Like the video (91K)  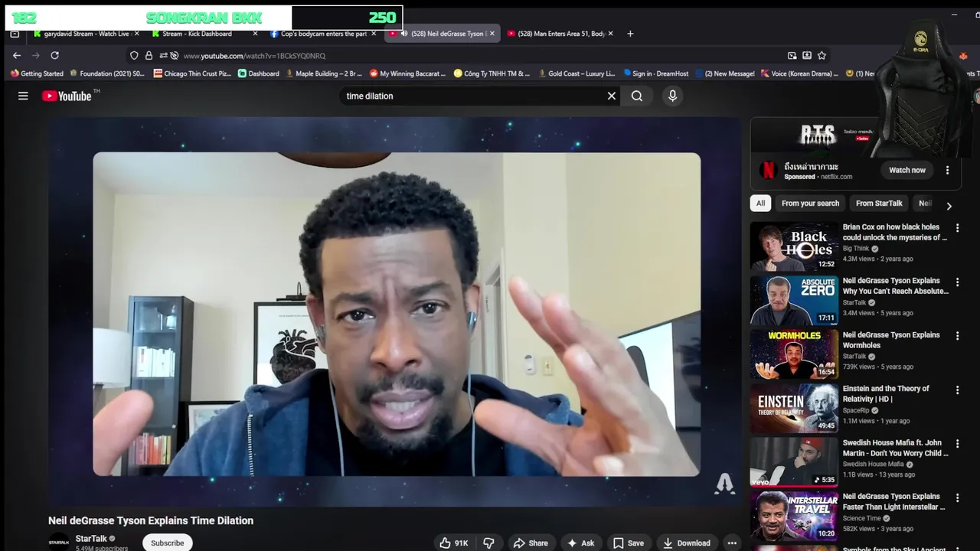[453, 543]
